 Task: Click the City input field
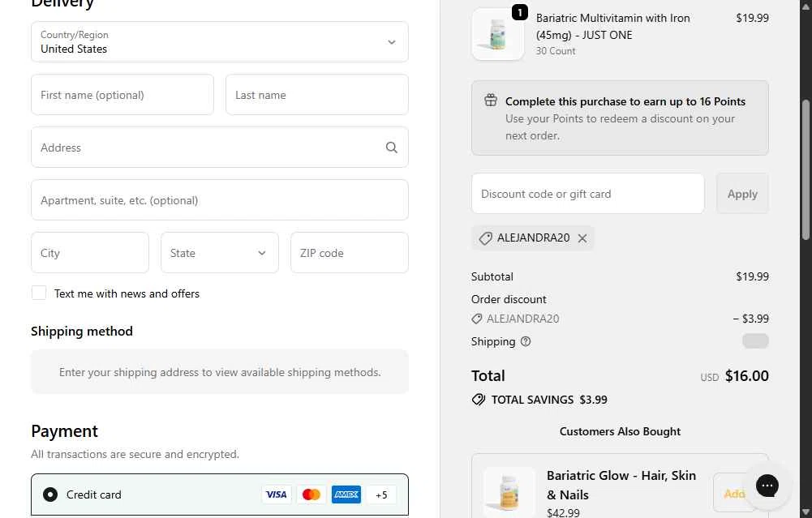[x=90, y=253]
